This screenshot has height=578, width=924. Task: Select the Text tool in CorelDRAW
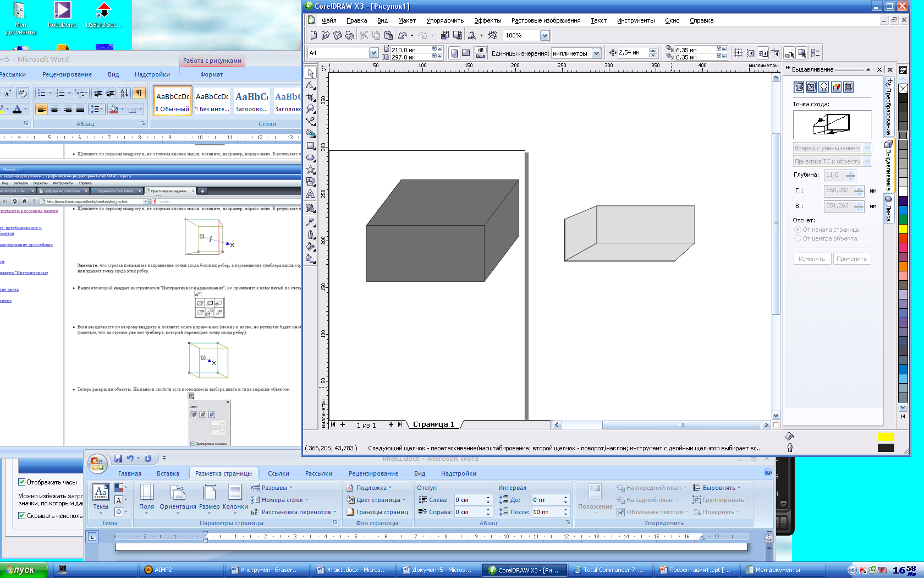tap(311, 194)
